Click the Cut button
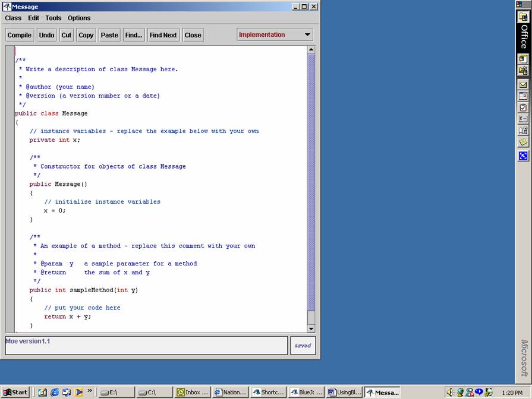The width and height of the screenshot is (532, 399). click(67, 35)
